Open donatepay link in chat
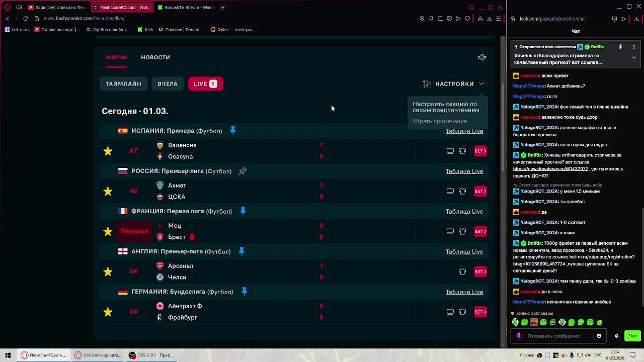644x362 pixels. pos(551,169)
